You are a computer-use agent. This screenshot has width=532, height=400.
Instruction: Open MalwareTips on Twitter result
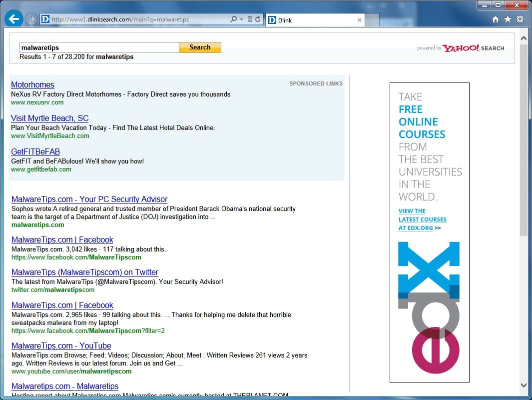tap(85, 272)
